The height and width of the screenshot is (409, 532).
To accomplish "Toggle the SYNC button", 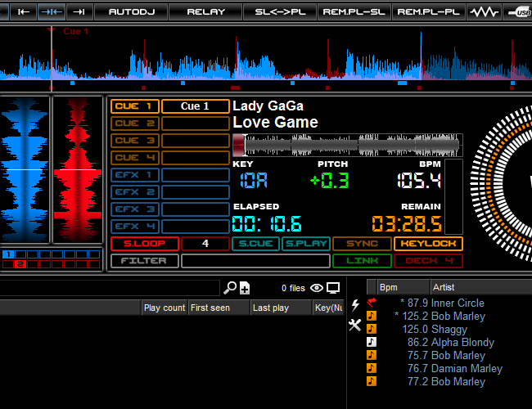I will point(362,244).
